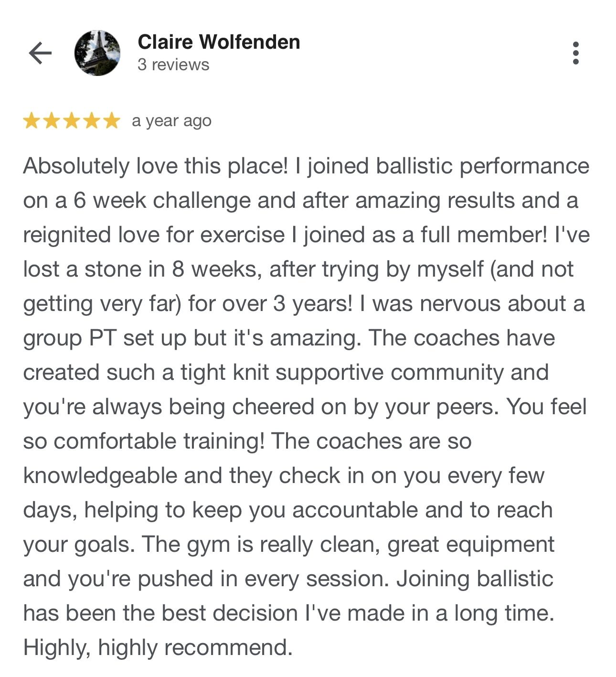
Task: Open the Eiffel Tower profile picture
Action: pos(97,53)
